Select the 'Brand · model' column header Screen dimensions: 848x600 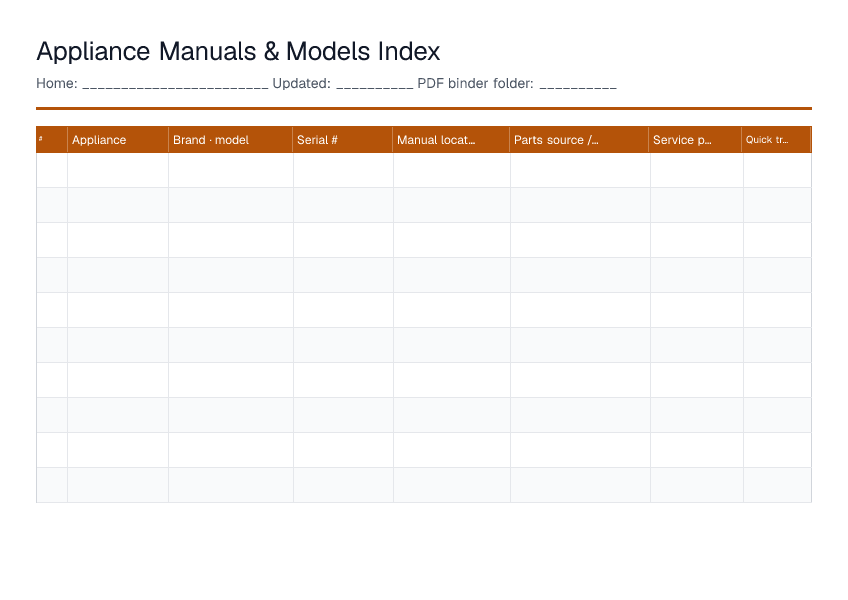230,140
